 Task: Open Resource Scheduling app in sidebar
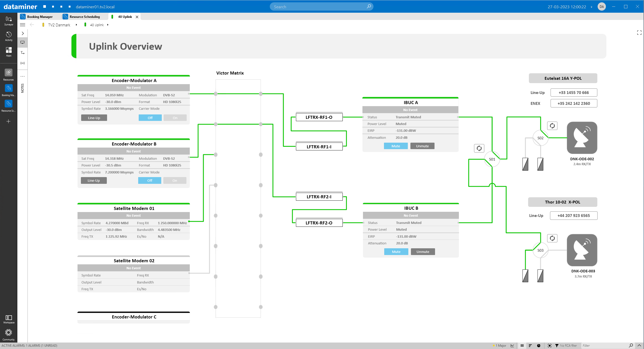[9, 106]
